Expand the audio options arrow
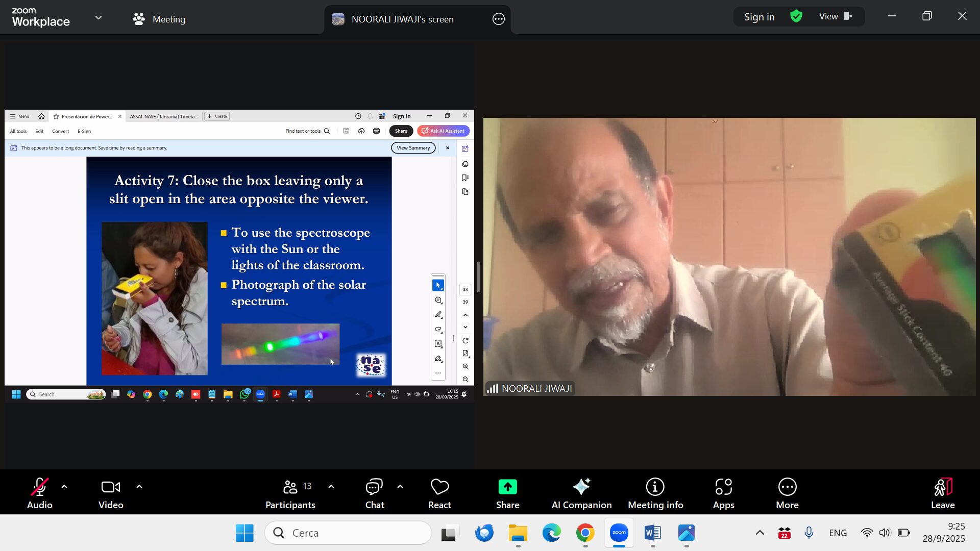 [64, 487]
